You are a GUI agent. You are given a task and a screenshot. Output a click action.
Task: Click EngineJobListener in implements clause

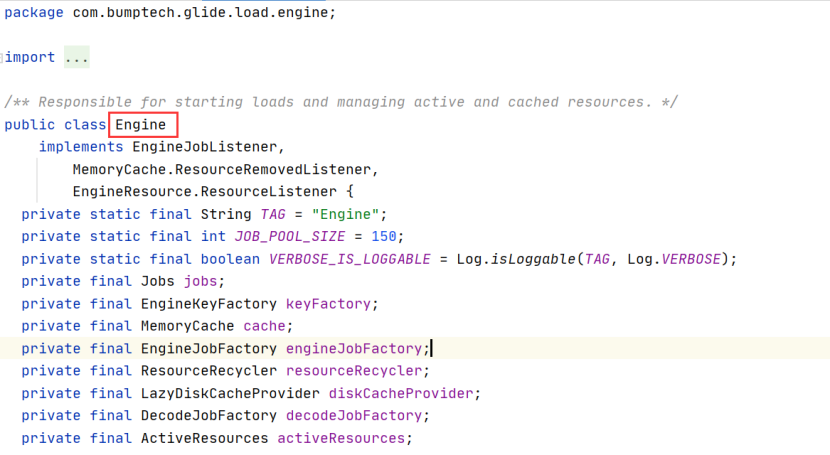(x=204, y=147)
